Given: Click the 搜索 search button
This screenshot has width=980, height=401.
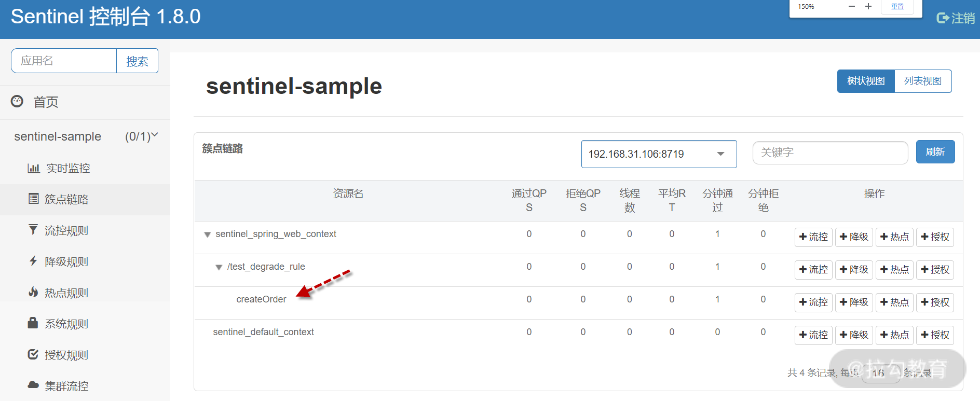Looking at the screenshot, I should [138, 61].
